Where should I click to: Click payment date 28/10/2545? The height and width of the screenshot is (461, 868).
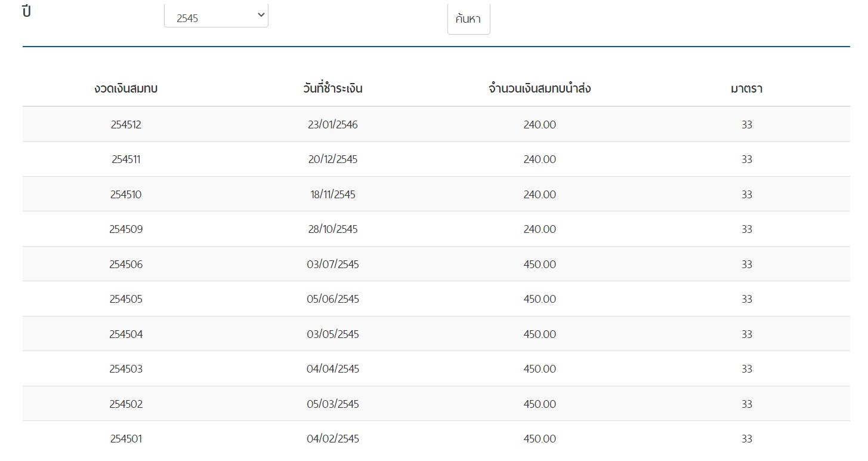(333, 229)
